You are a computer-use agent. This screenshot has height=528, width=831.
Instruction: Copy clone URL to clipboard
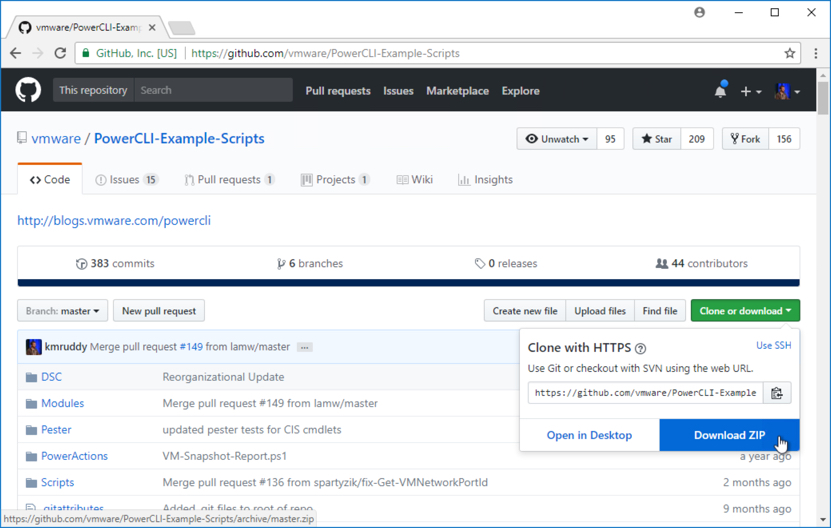point(777,393)
